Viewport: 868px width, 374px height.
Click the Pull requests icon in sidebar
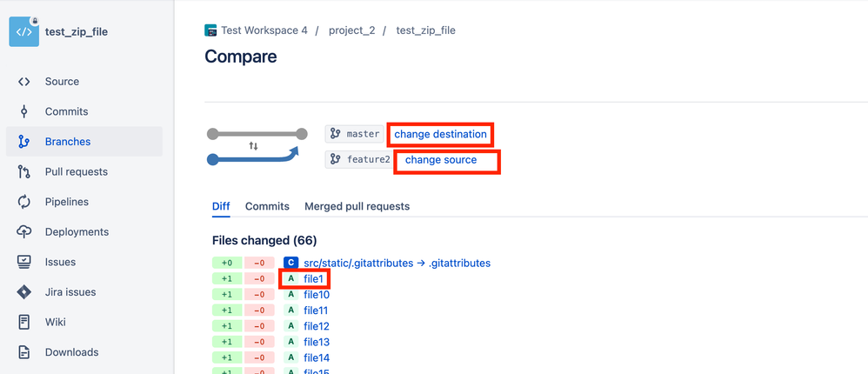pyautogui.click(x=23, y=171)
